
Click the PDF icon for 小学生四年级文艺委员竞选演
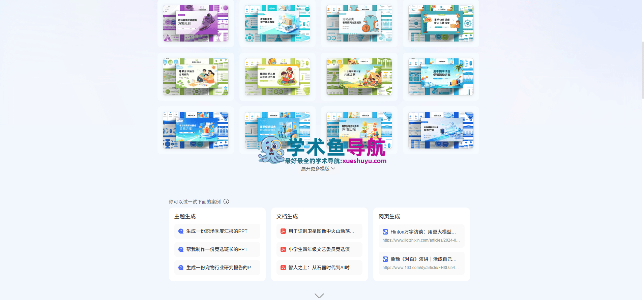pyautogui.click(x=283, y=249)
